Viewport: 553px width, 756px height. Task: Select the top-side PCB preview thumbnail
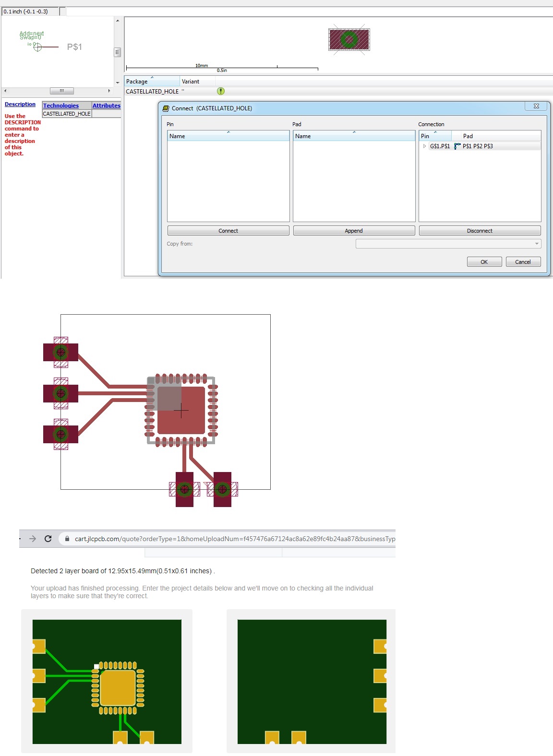click(x=107, y=681)
